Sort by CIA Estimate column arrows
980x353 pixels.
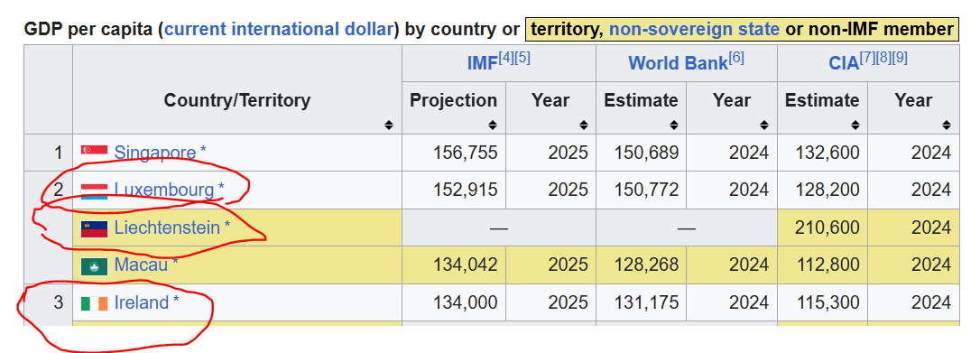[855, 125]
